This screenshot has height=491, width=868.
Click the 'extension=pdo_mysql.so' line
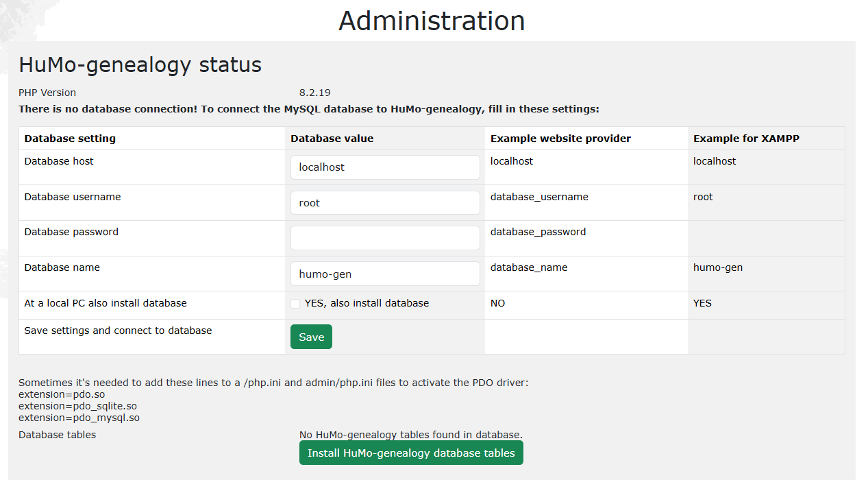click(79, 418)
